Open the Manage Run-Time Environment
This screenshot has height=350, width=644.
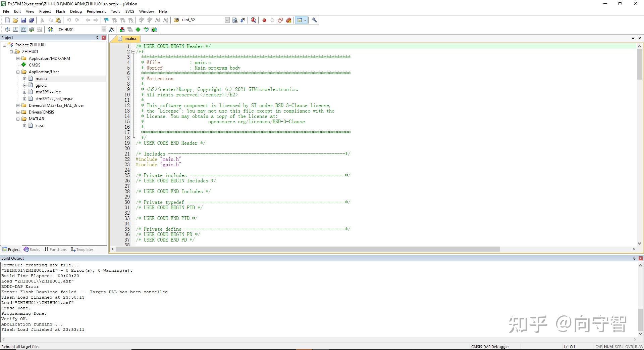tap(138, 29)
